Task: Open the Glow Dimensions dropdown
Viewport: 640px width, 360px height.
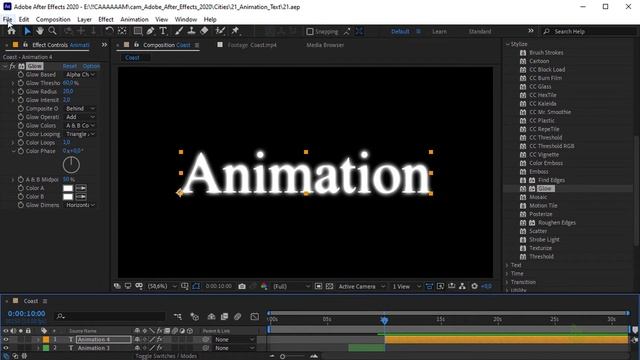Action: pos(80,205)
